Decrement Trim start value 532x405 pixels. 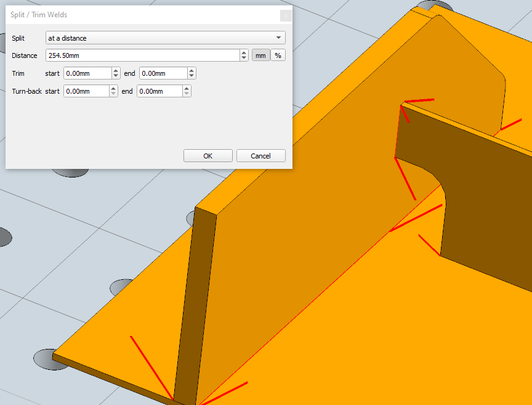pos(116,76)
